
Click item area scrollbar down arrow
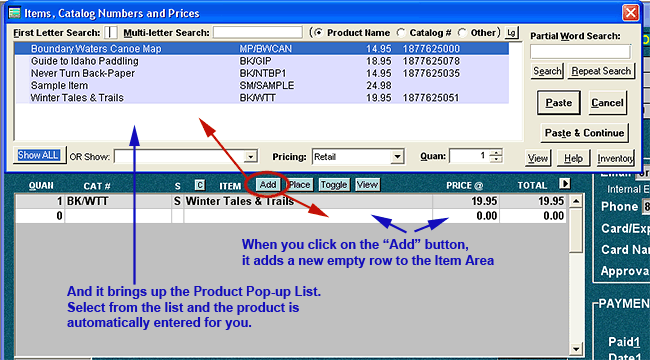click(575, 349)
